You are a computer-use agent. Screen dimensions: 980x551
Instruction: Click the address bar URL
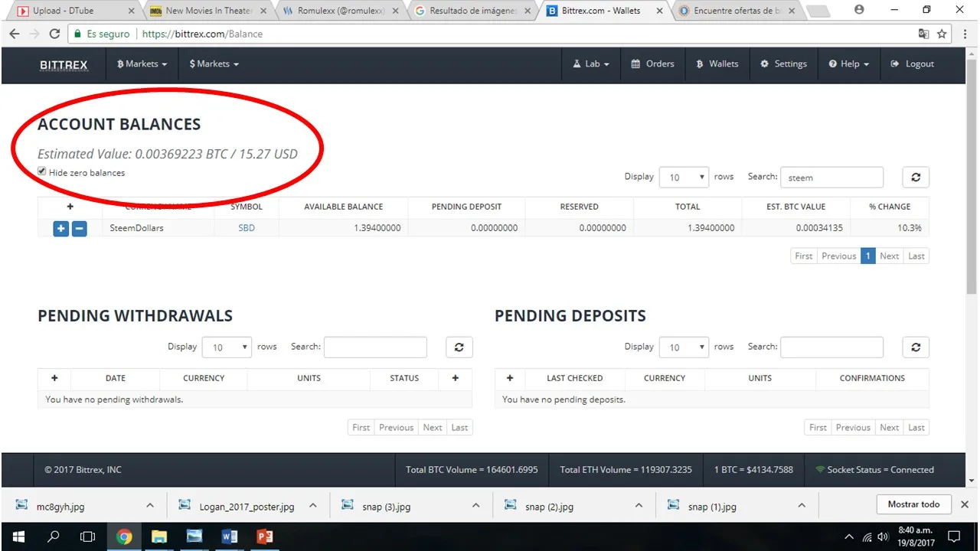pos(202,34)
